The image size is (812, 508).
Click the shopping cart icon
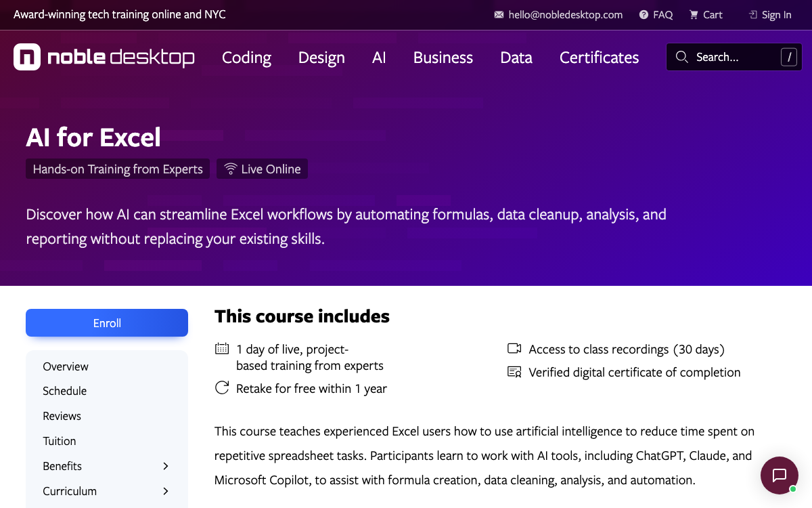click(694, 15)
